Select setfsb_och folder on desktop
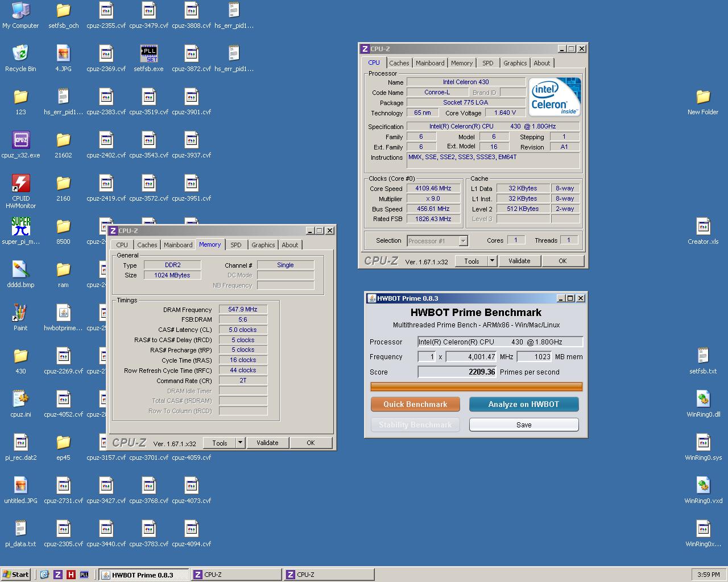 point(63,15)
